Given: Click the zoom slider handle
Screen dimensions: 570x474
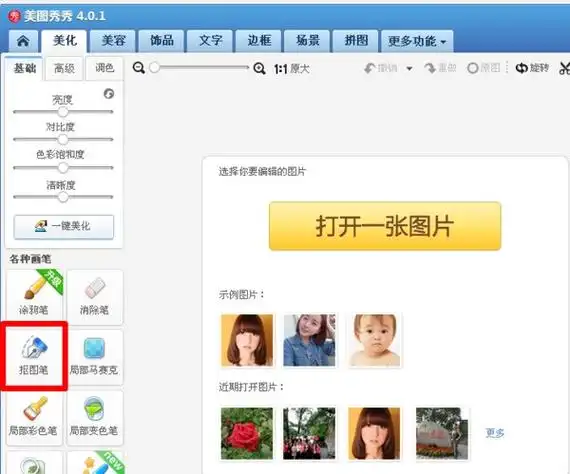Looking at the screenshot, I should coord(154,68).
